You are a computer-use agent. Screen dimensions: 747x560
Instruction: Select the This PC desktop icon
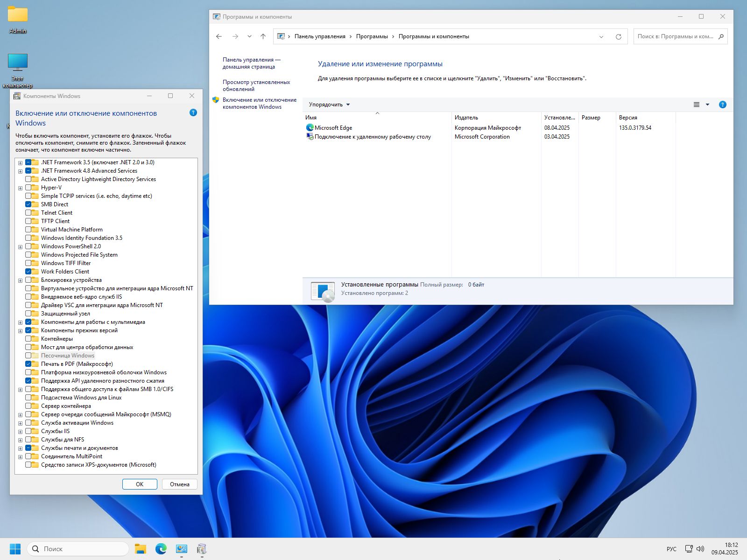tap(18, 63)
